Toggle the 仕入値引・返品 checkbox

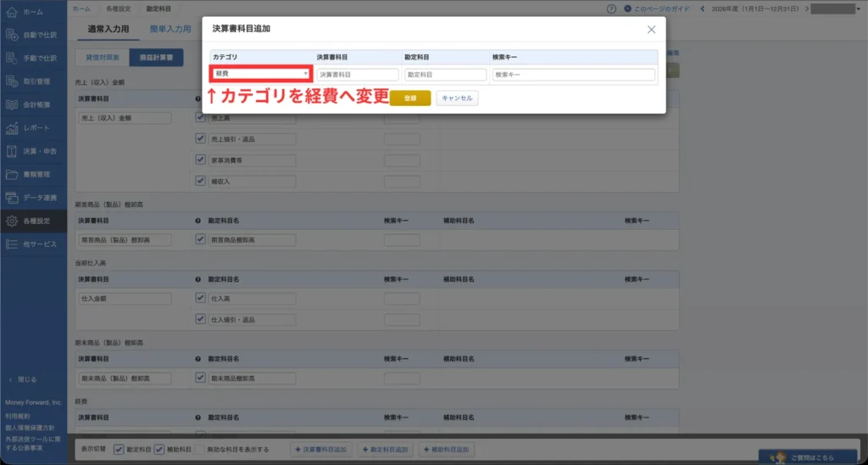coord(200,319)
